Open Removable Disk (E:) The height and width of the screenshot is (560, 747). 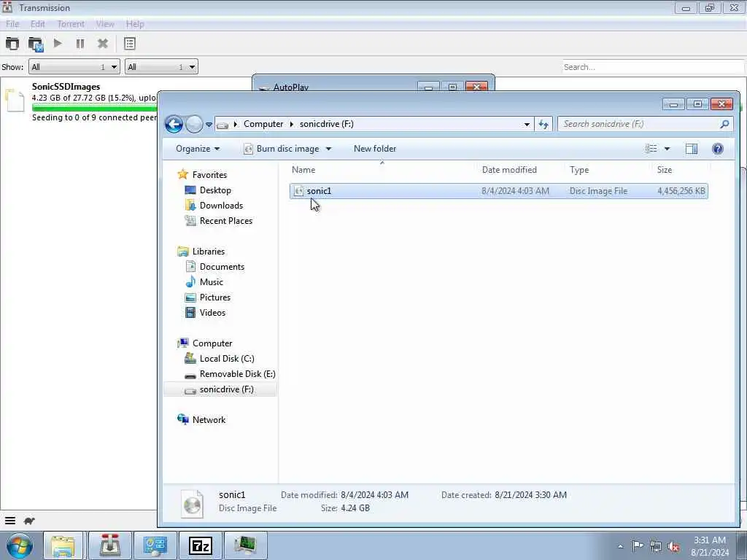coord(237,374)
